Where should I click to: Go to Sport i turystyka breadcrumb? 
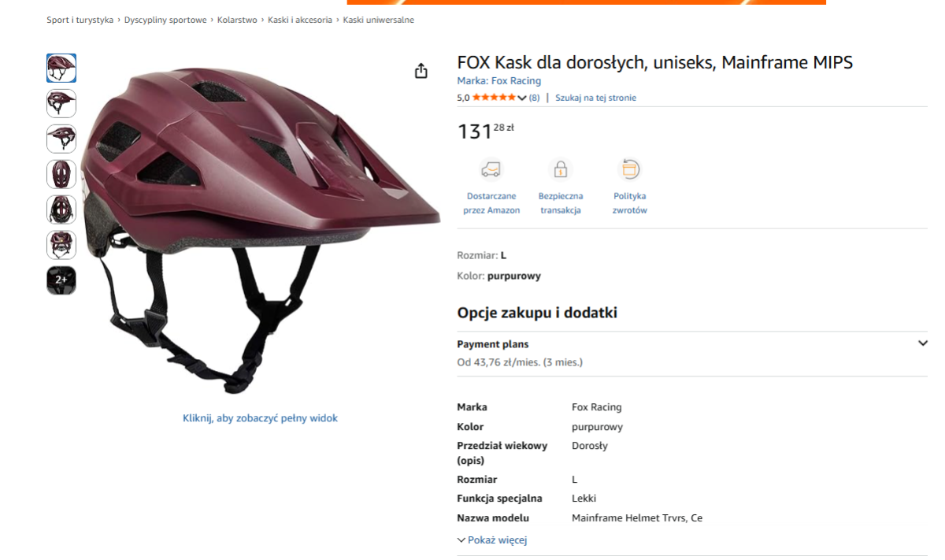tap(80, 20)
